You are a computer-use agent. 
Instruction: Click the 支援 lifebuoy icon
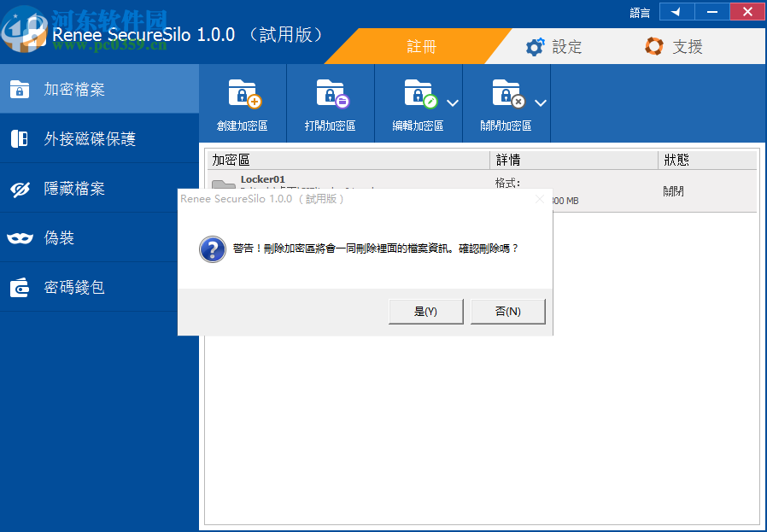click(654, 46)
